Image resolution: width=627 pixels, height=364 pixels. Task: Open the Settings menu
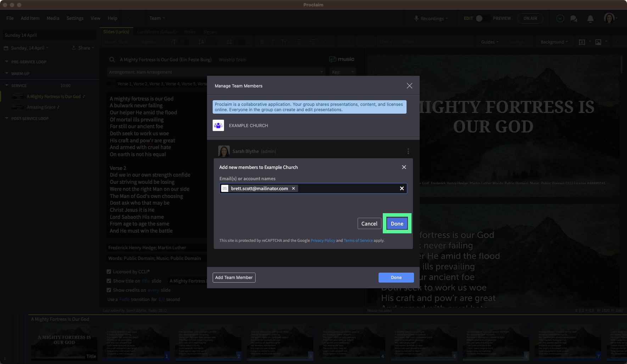(x=75, y=18)
